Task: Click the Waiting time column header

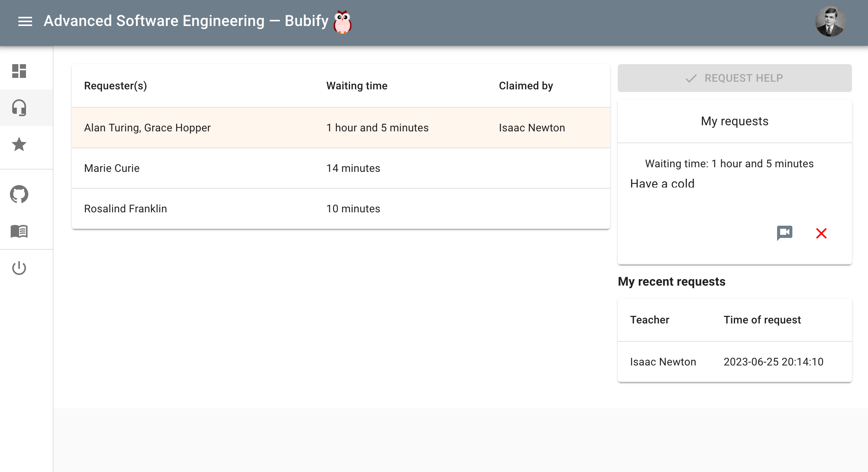Action: click(356, 86)
